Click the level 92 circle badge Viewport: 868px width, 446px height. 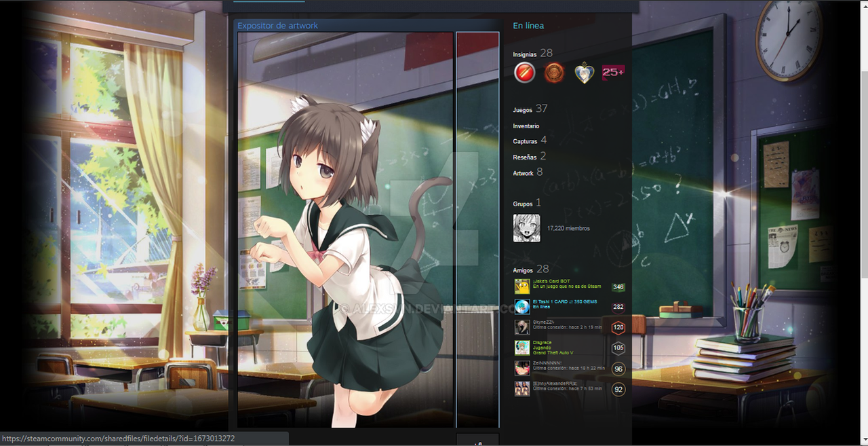(x=618, y=389)
